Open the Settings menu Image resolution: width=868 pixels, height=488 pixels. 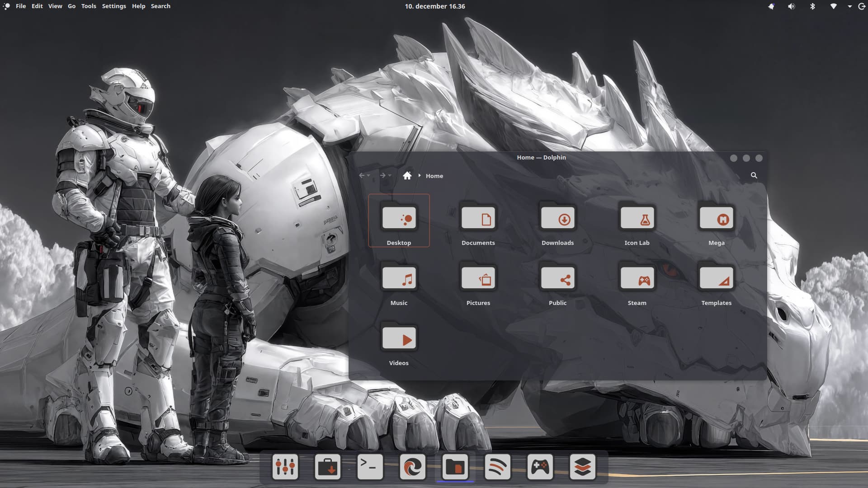coord(114,6)
